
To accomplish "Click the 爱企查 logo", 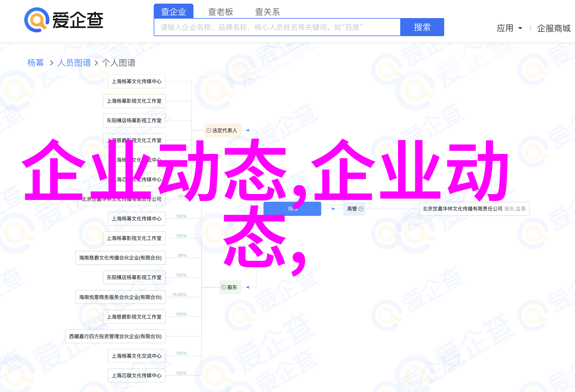I will [64, 20].
